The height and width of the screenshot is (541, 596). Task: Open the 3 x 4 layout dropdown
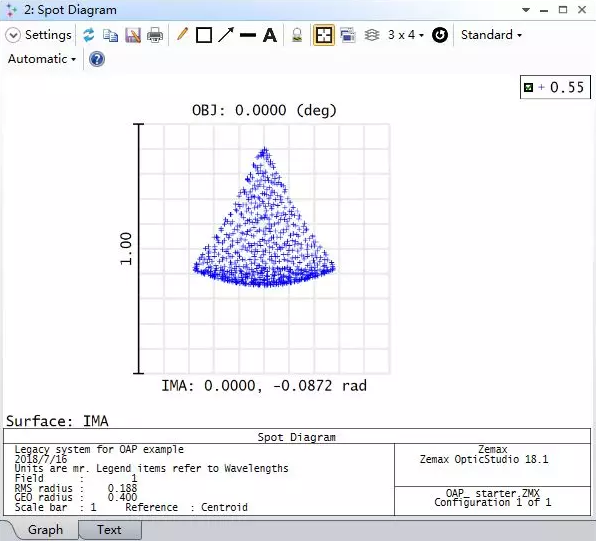pyautogui.click(x=405, y=35)
